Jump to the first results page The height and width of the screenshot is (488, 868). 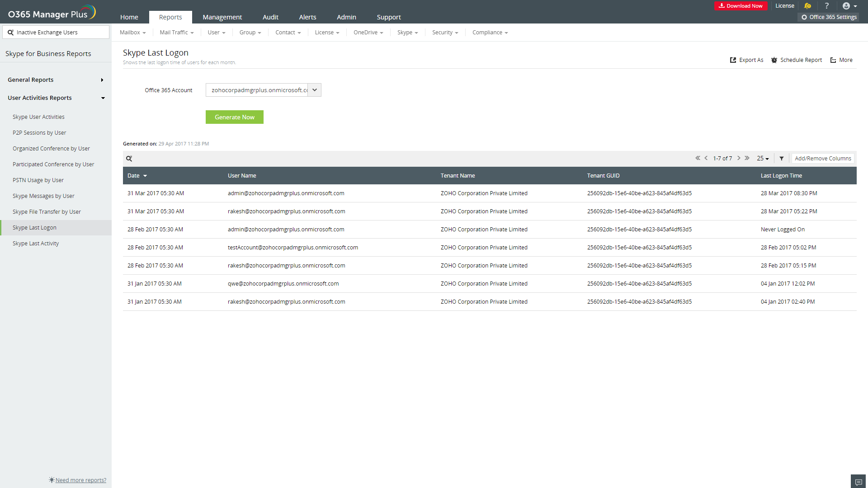pyautogui.click(x=698, y=158)
